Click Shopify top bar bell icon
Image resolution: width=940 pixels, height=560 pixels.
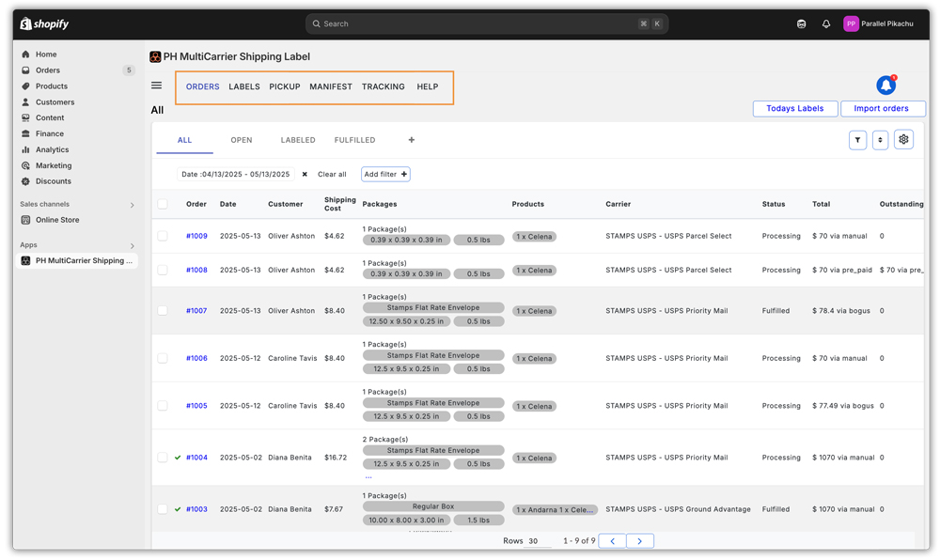pos(825,23)
